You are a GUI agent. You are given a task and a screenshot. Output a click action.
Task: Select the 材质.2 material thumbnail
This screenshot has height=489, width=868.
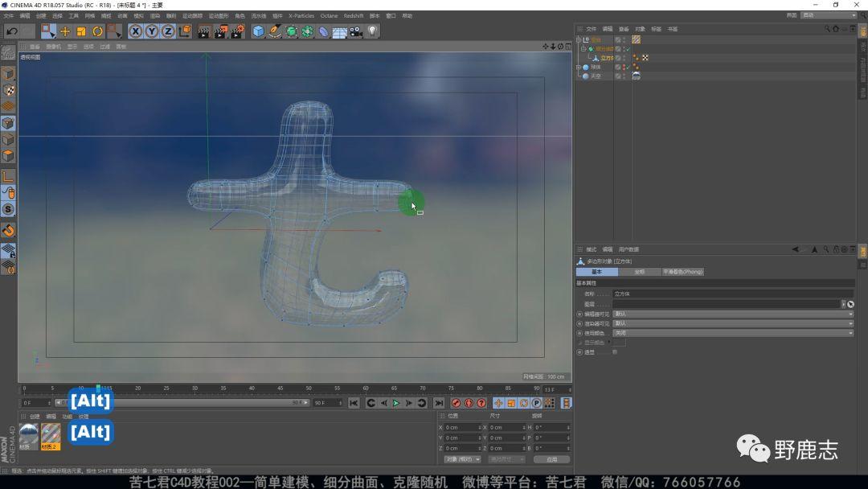[51, 434]
